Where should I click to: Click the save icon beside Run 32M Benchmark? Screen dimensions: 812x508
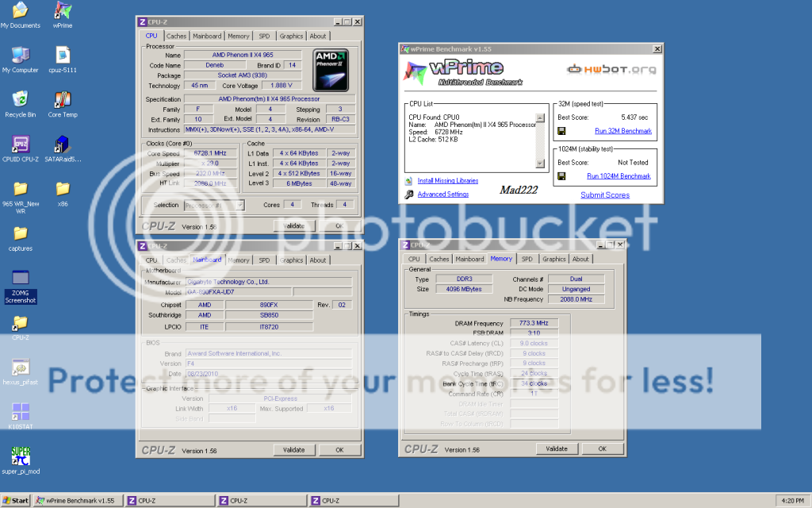[561, 131]
